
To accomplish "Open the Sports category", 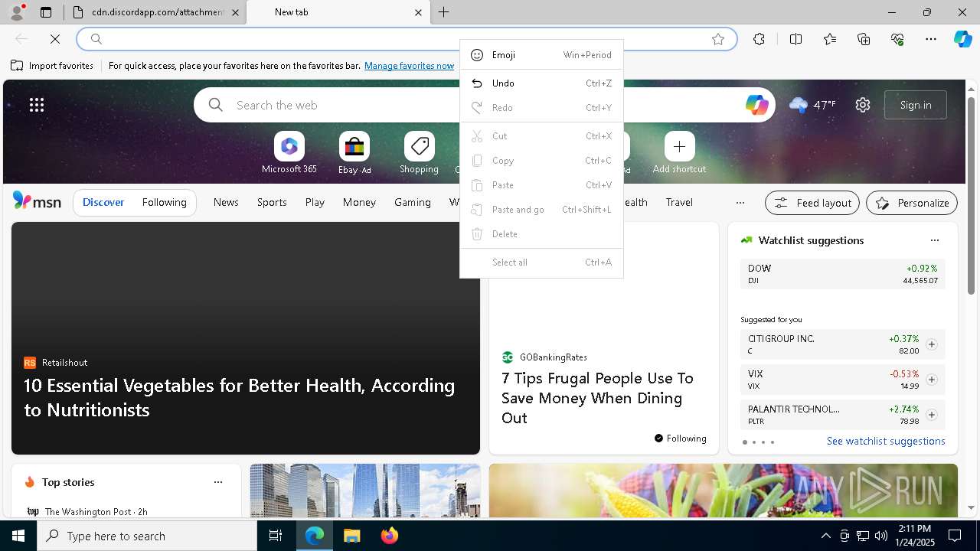I will click(272, 202).
